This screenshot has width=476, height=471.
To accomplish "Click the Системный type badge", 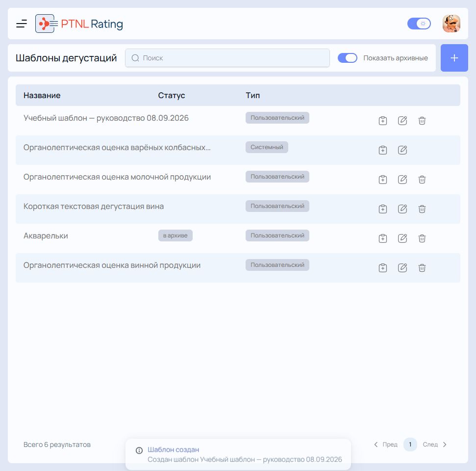I will point(267,147).
